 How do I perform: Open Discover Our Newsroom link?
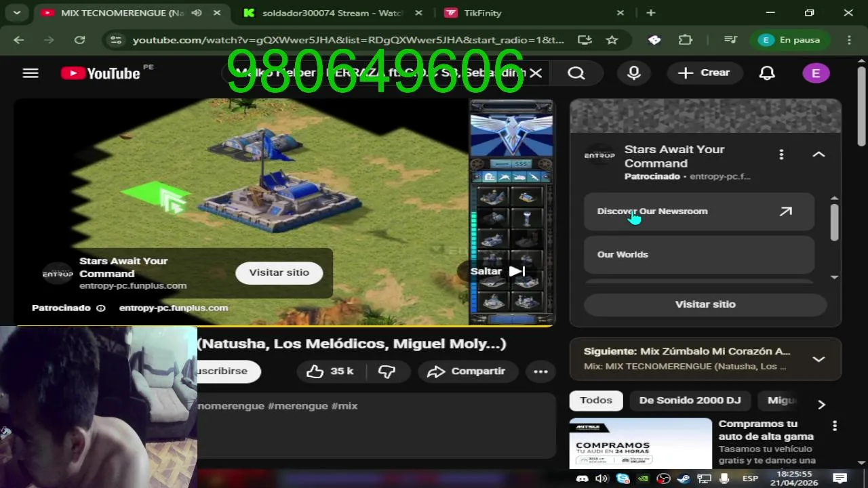click(x=698, y=211)
